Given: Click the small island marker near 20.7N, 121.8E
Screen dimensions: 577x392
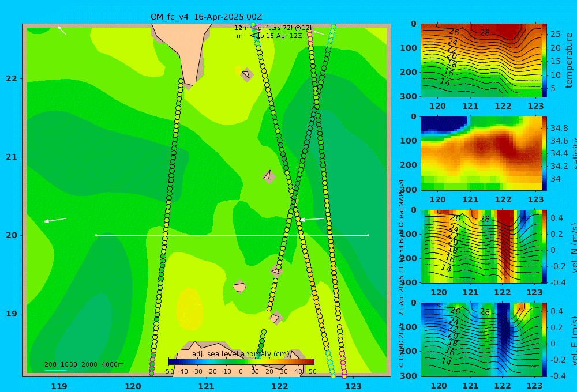Looking at the screenshot, I should pyautogui.click(x=269, y=176).
